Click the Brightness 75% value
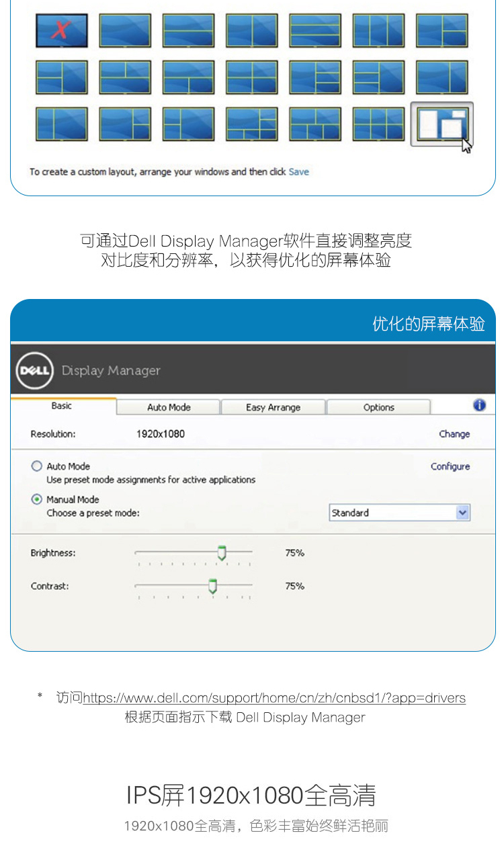504x858 pixels. pos(294,553)
